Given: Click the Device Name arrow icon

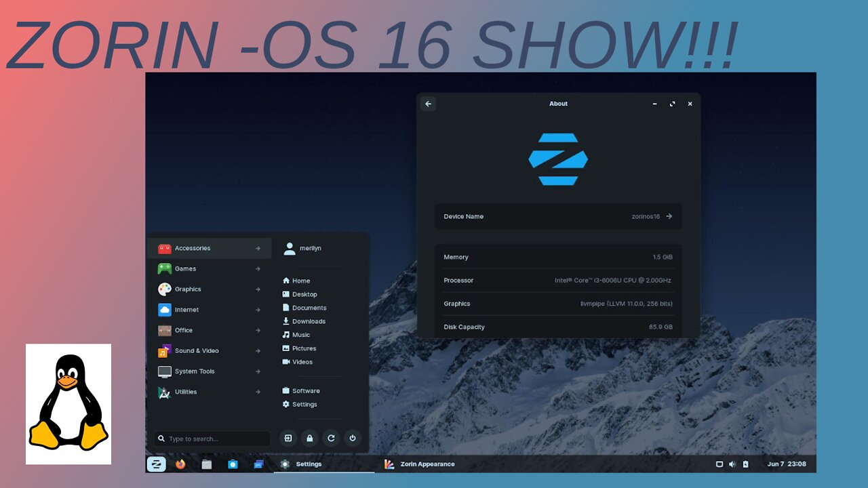Looking at the screenshot, I should (x=669, y=216).
